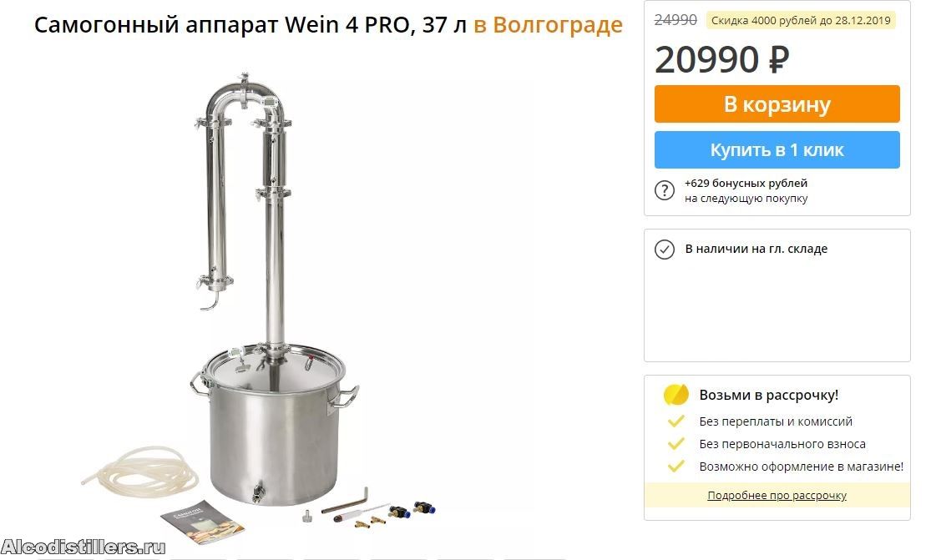Click the yellow installment logo icon

[675, 394]
